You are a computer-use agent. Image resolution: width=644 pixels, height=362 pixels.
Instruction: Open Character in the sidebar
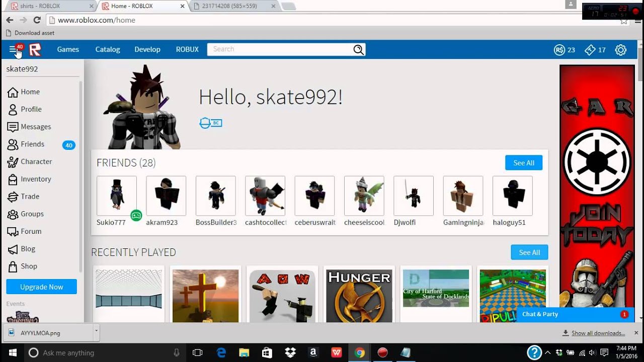30,161
